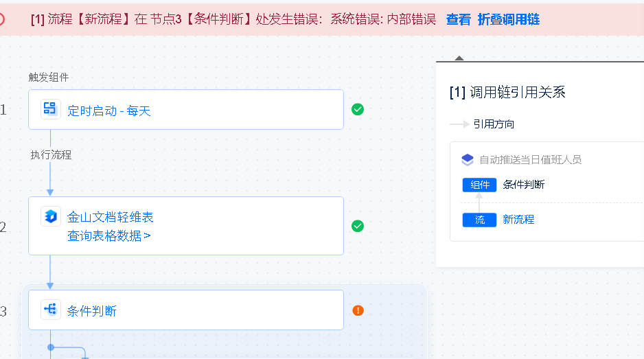The width and height of the screenshot is (644, 359).
Task: Click the triangle pointer atop the call chain panel
Action: pos(459,58)
